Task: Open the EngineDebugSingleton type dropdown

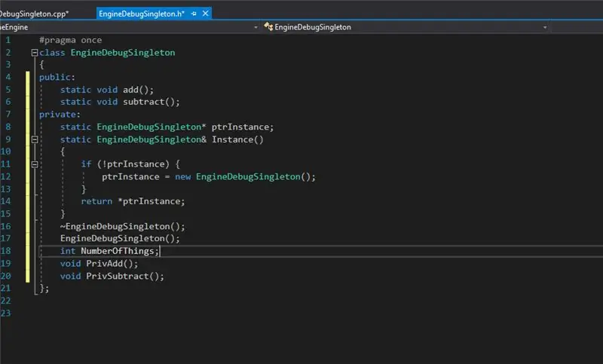Action: [545, 27]
